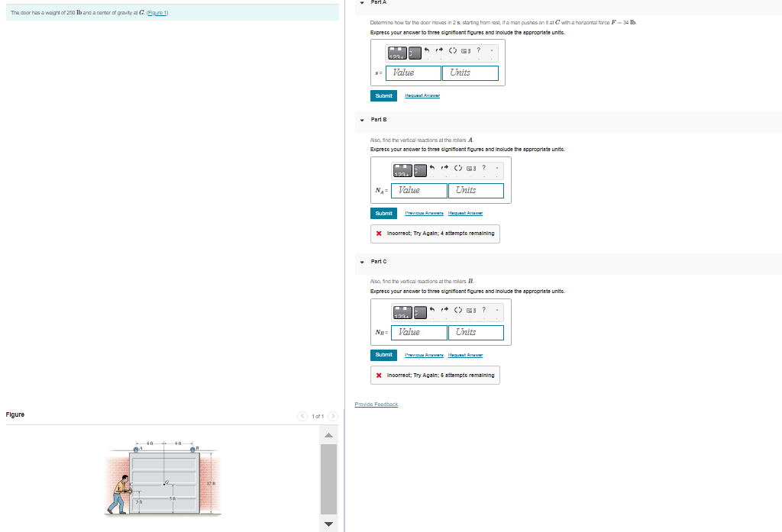This screenshot has width=782, height=532.
Task: Submit the Part A answer
Action: pyautogui.click(x=383, y=95)
